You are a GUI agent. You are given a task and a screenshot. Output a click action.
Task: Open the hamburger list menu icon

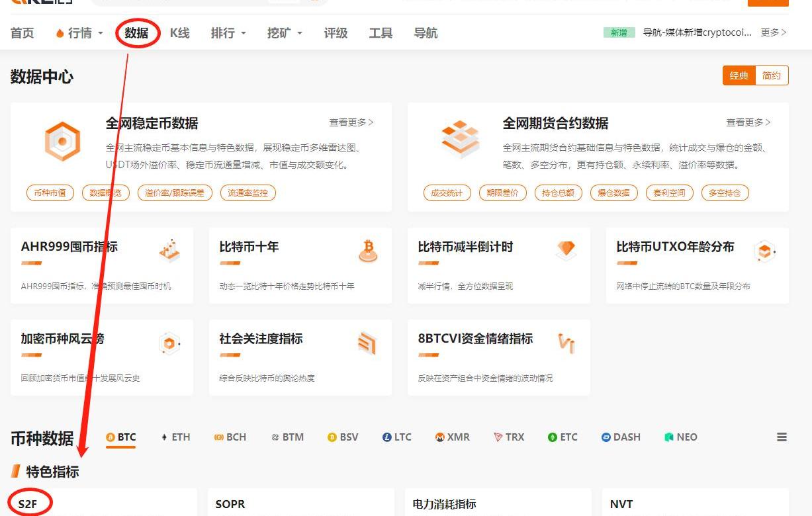pyautogui.click(x=782, y=437)
